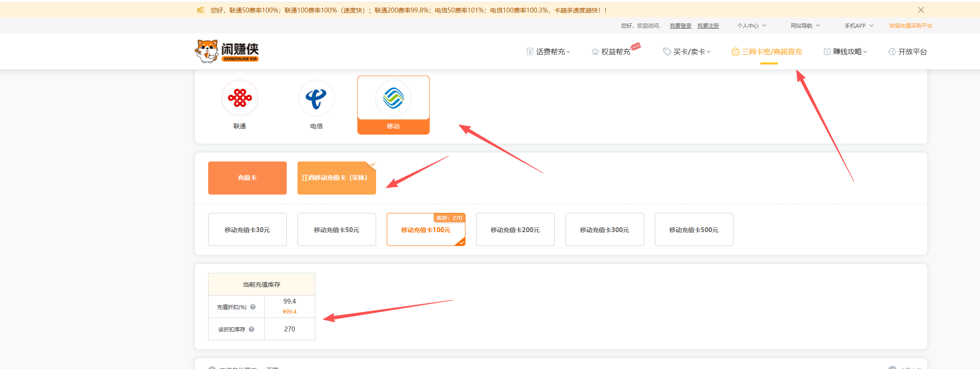This screenshot has height=369, width=980.
Task: Click the 99.4 discount value
Action: click(x=289, y=301)
